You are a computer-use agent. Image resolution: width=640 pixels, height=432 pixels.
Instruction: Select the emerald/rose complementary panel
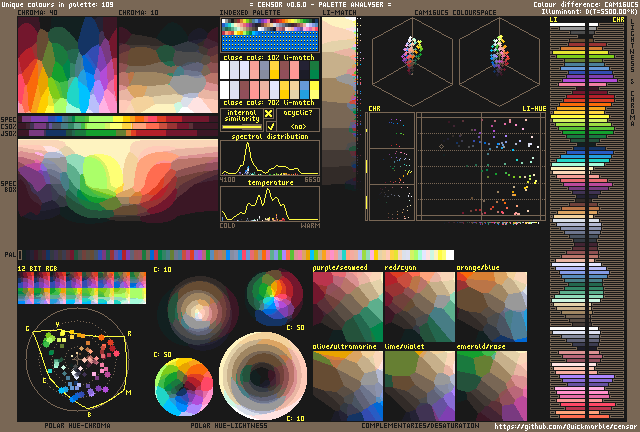click(x=491, y=386)
